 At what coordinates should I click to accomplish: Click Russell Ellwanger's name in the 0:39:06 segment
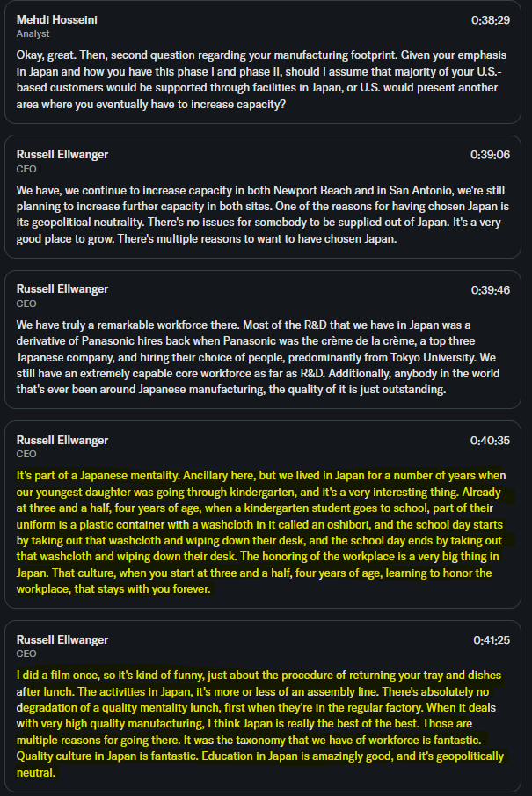click(x=62, y=154)
